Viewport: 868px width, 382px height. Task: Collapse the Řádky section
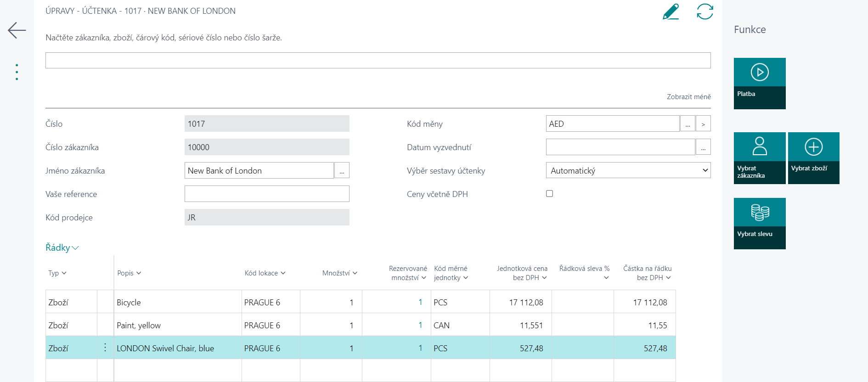62,247
